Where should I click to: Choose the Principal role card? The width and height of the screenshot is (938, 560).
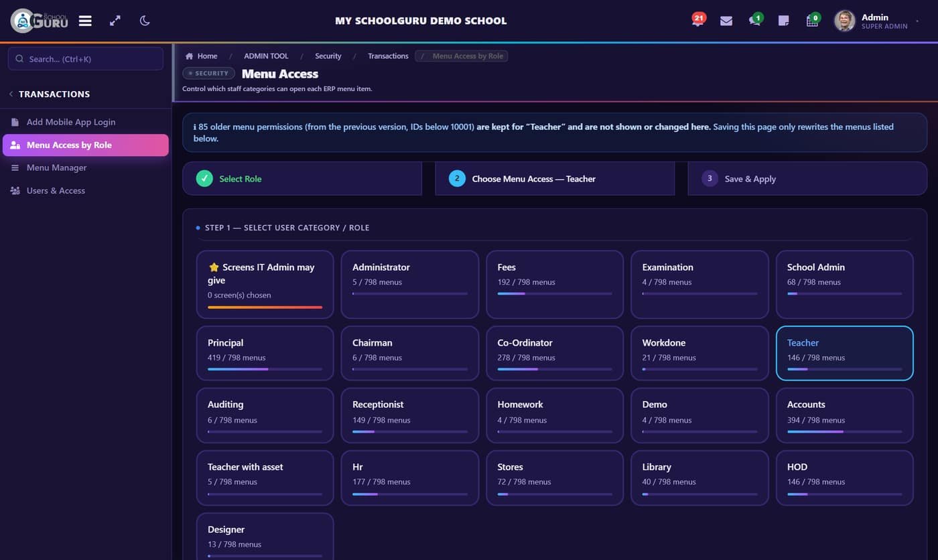(x=265, y=353)
